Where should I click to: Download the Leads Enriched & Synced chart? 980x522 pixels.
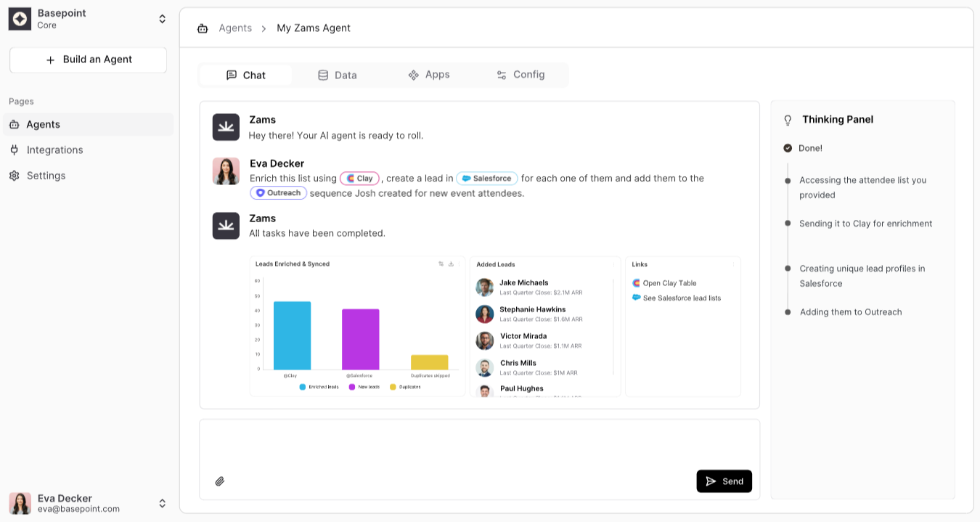pos(451,264)
